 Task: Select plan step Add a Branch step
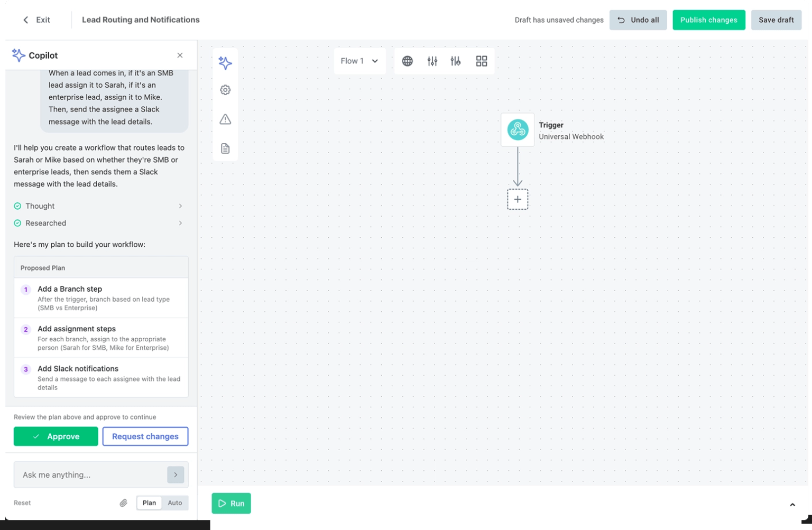[x=101, y=298]
